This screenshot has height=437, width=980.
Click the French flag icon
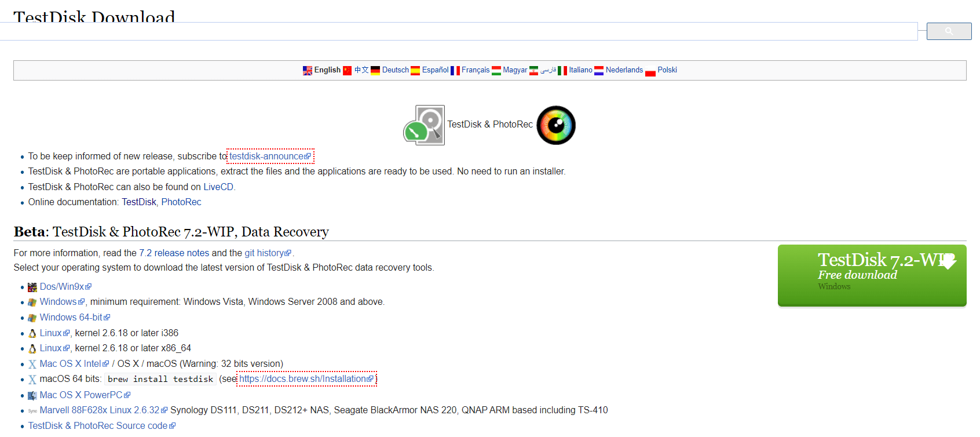pos(455,71)
